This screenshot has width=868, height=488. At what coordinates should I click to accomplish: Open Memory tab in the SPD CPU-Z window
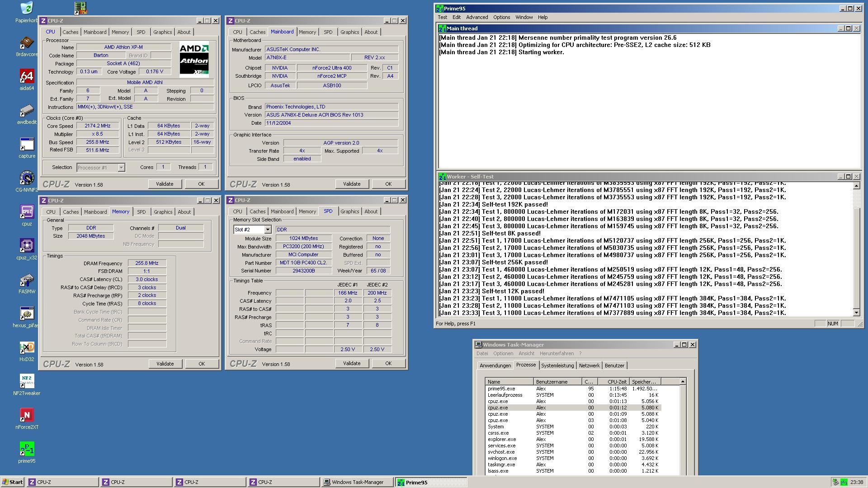[307, 211]
